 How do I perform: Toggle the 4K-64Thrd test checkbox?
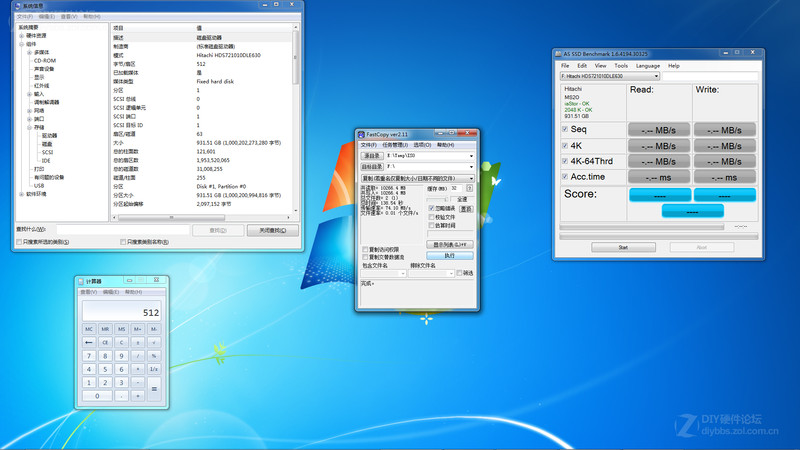click(x=565, y=160)
